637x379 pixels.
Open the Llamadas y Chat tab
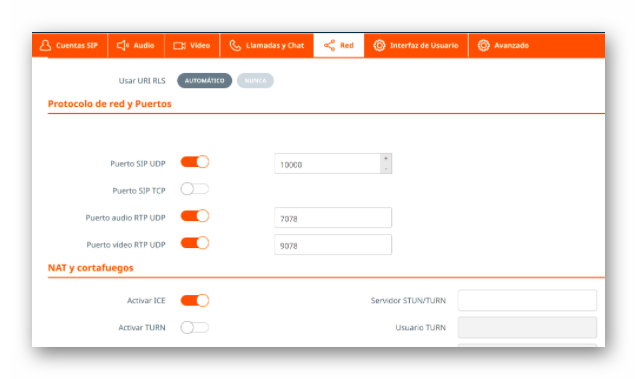[x=267, y=45]
